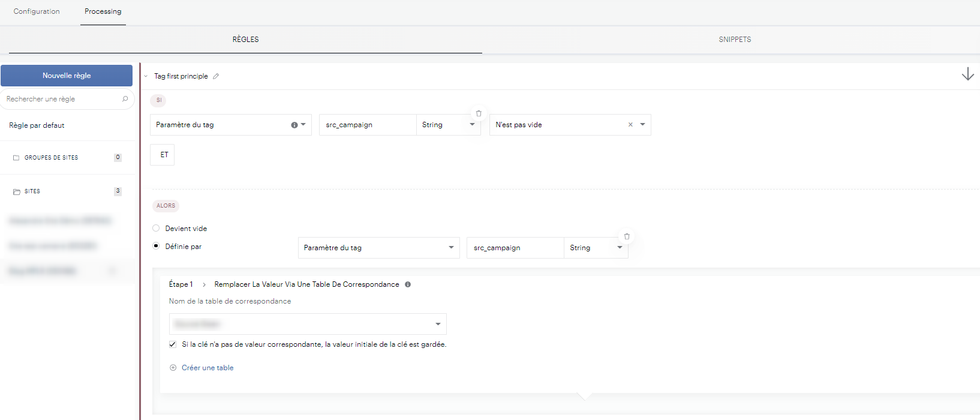
Task: Select the "Devient vide" radio option
Action: tap(156, 228)
